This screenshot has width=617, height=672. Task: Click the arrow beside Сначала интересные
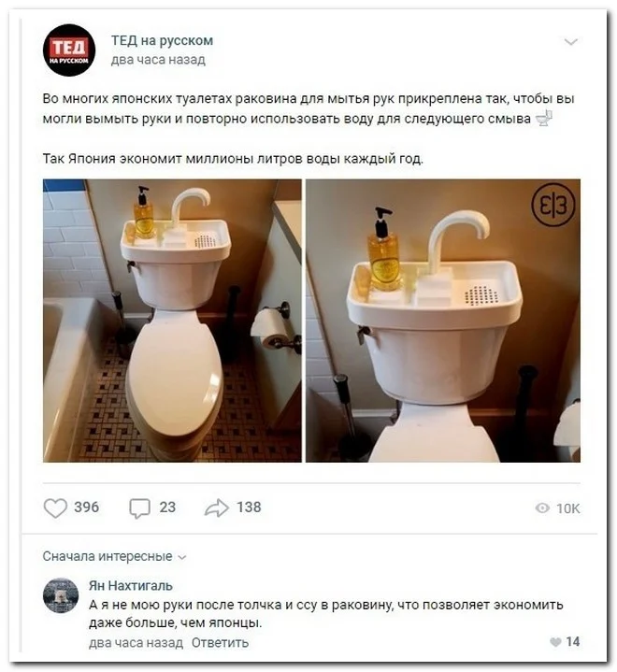pyautogui.click(x=182, y=558)
